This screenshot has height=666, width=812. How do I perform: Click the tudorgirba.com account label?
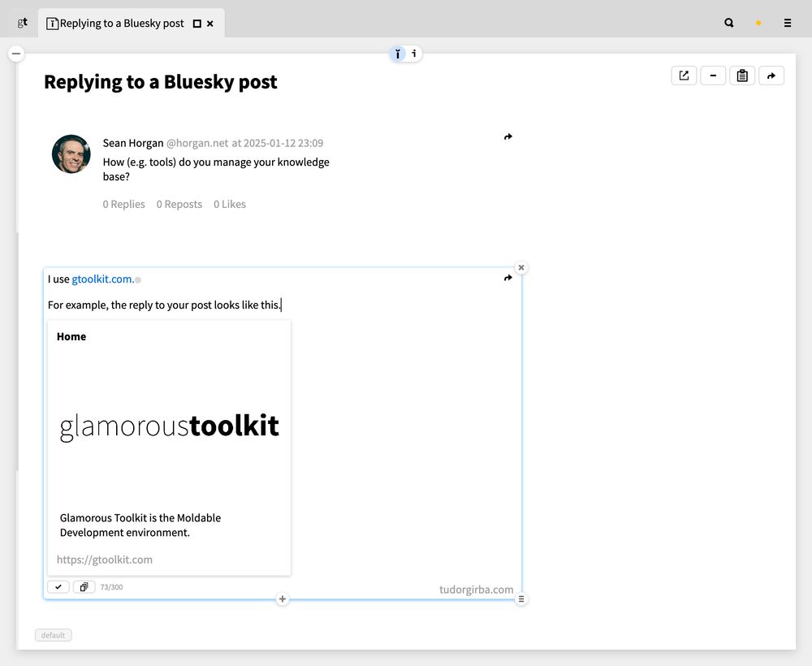[477, 590]
